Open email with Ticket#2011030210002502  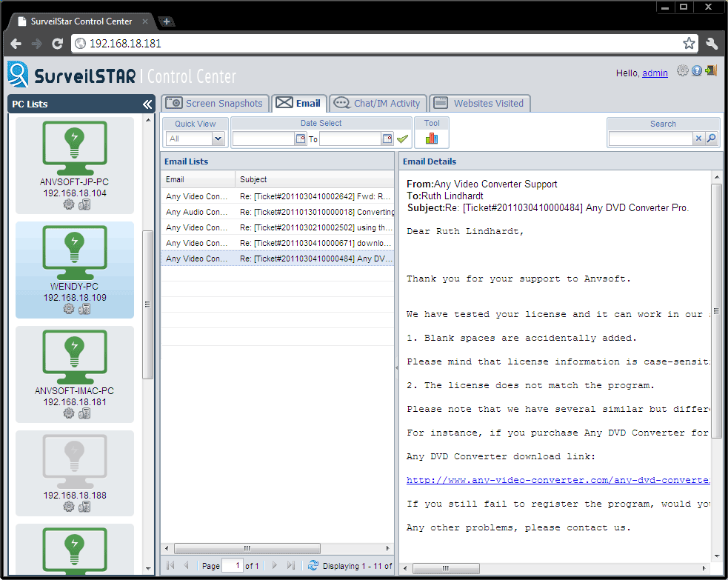tap(278, 227)
